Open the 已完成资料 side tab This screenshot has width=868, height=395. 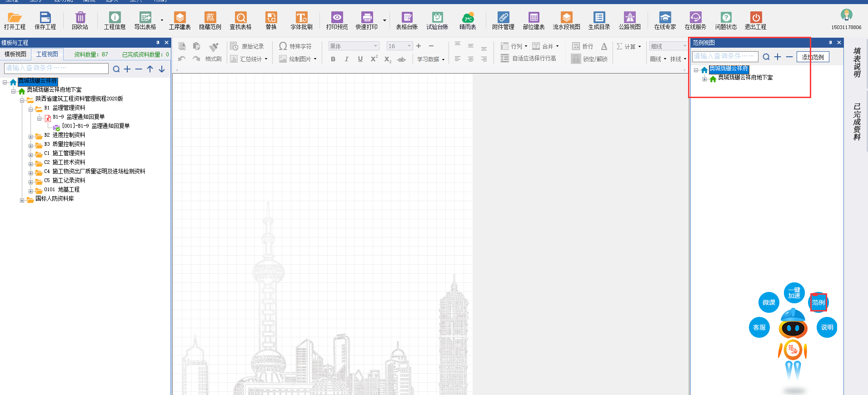857,122
